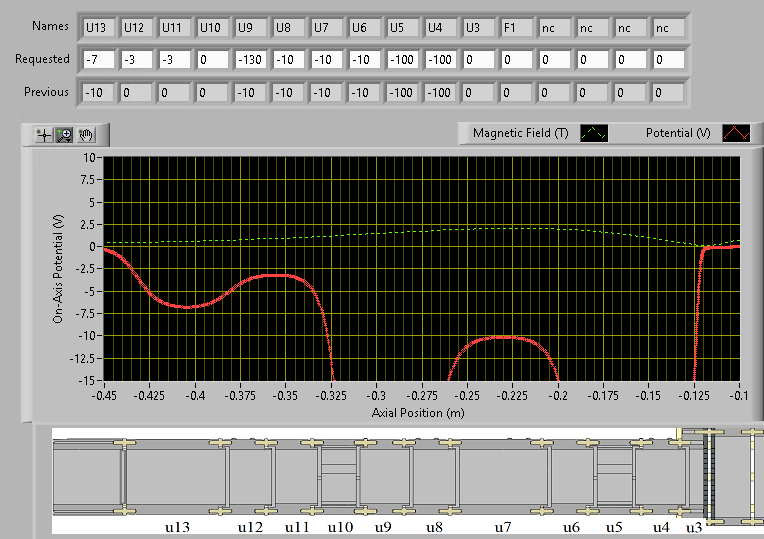Click the U7 name cell
Viewport: 764px width, 539px height.
(327, 27)
